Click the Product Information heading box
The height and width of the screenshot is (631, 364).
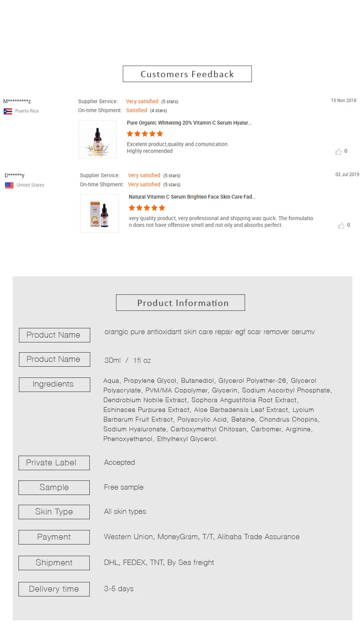coord(181,303)
